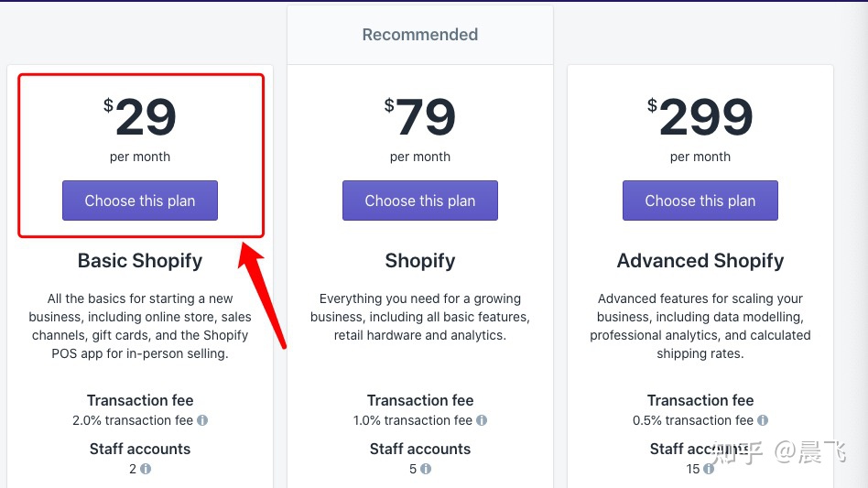This screenshot has width=868, height=488.
Task: Click the Transaction fee heading under Basic Shopify
Action: [140, 400]
